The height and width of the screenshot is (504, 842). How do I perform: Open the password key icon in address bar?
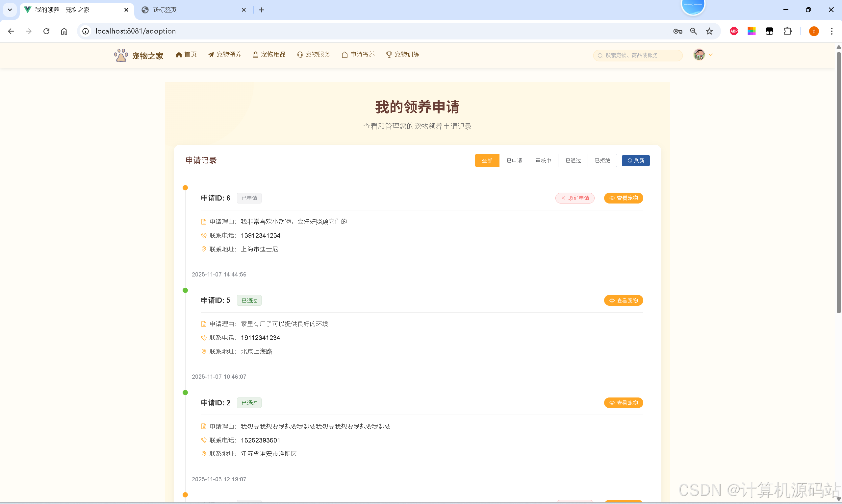click(x=677, y=31)
